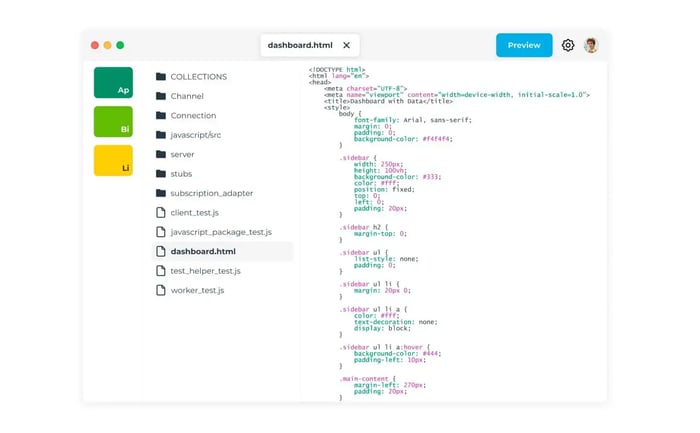Click the server folder icon
This screenshot has height=433, width=700.
[161, 154]
